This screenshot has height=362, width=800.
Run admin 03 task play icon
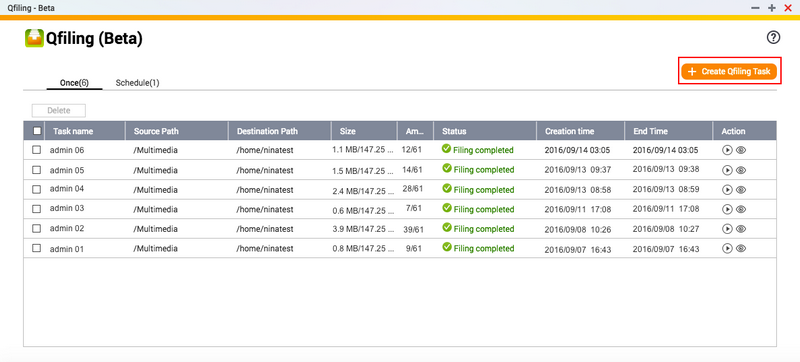tap(728, 209)
